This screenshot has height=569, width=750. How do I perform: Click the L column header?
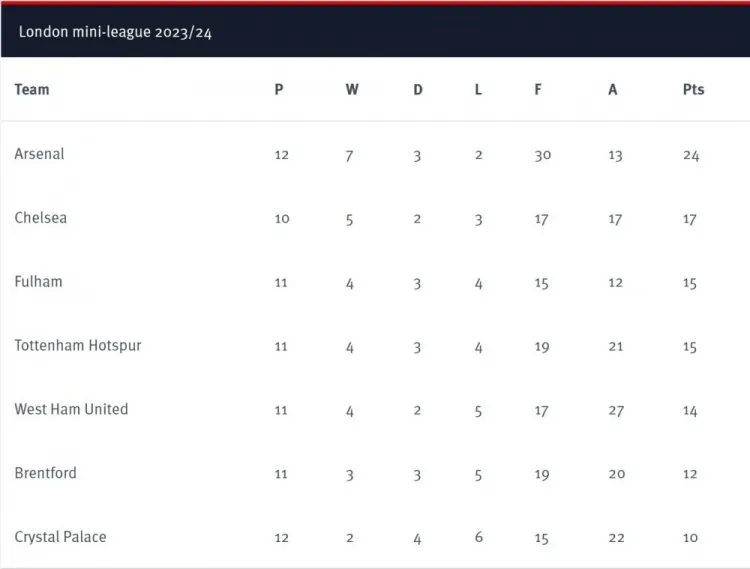point(478,89)
